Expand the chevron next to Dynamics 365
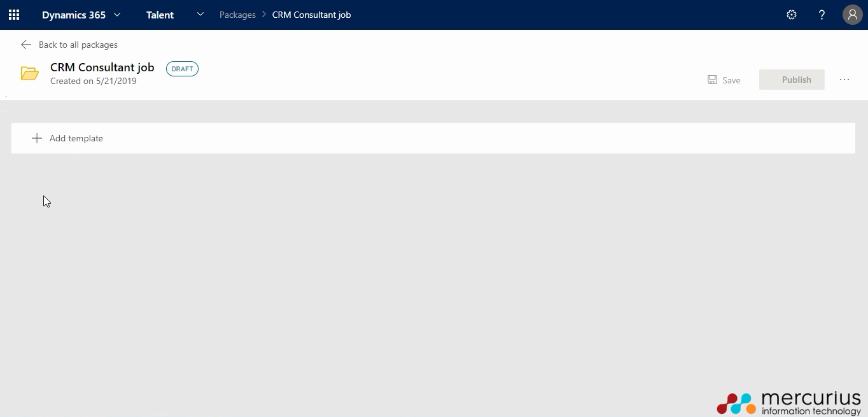 coord(117,15)
